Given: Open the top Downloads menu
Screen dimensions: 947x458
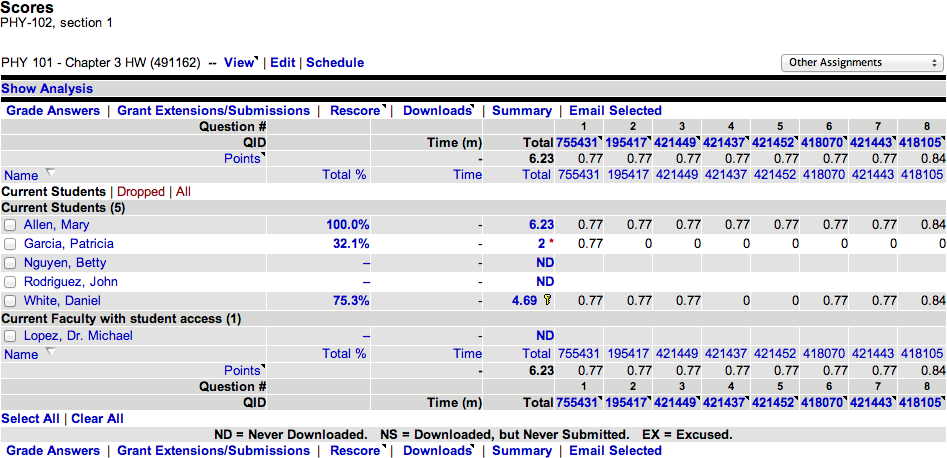Looking at the screenshot, I should (x=438, y=111).
